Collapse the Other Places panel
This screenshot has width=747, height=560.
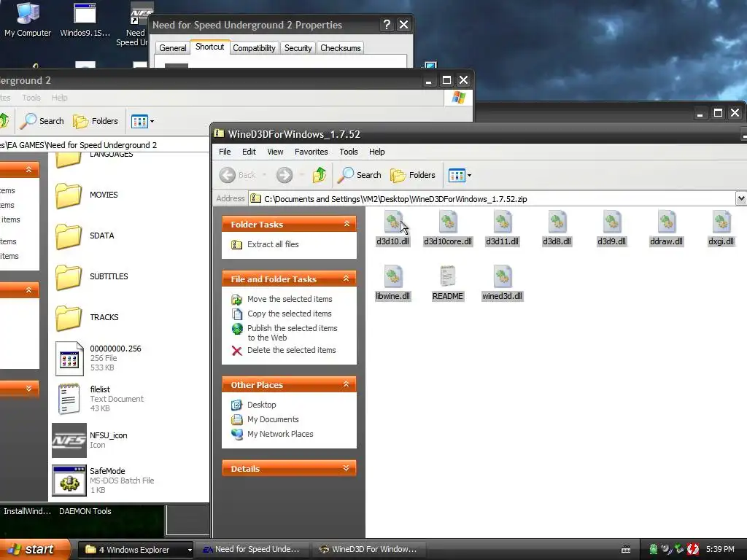click(x=347, y=384)
